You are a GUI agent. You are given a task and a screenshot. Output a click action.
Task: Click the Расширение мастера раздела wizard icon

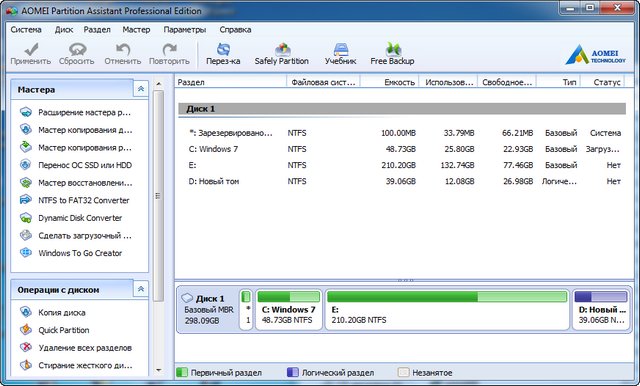26,112
